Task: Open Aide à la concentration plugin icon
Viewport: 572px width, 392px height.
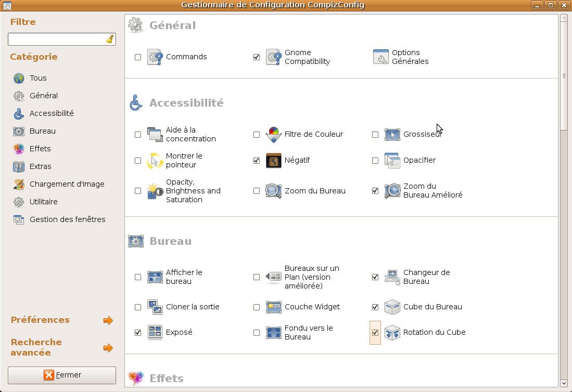Action: 155,135
